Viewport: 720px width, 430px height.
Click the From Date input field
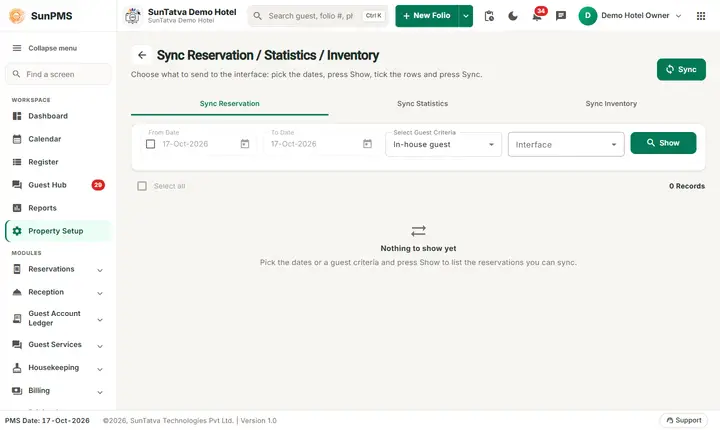199,144
